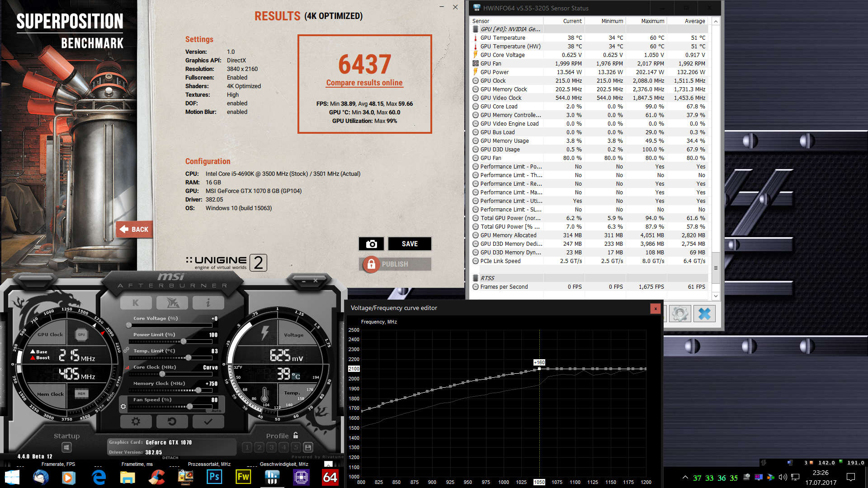Save profile using floppy disk icon
The height and width of the screenshot is (488, 868).
(308, 447)
